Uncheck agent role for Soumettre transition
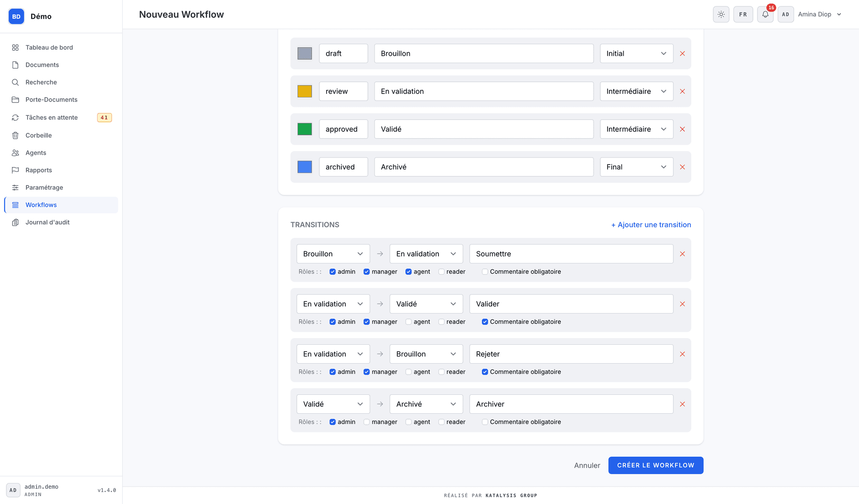This screenshot has height=504, width=859. tap(408, 272)
